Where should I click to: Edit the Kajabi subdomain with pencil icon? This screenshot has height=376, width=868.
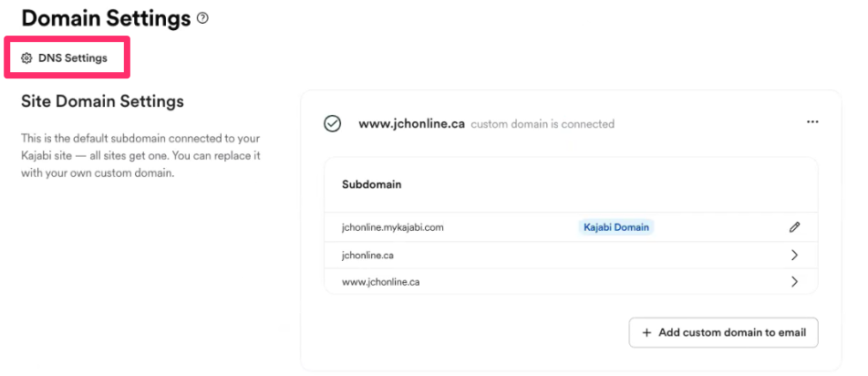coord(794,227)
